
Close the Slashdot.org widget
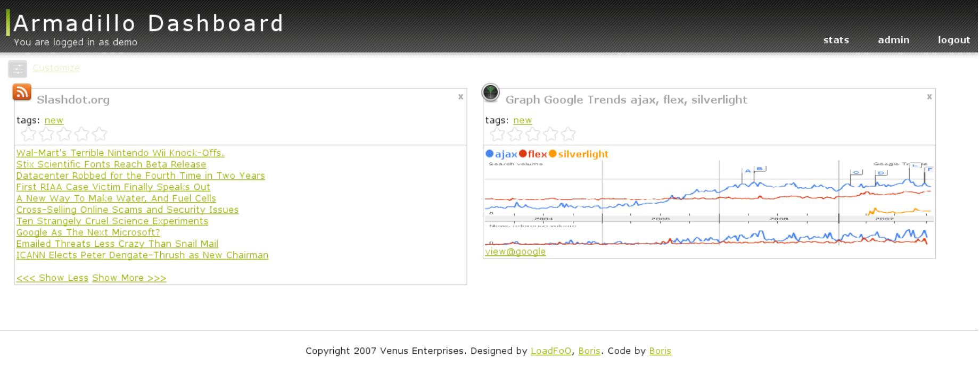pyautogui.click(x=460, y=96)
